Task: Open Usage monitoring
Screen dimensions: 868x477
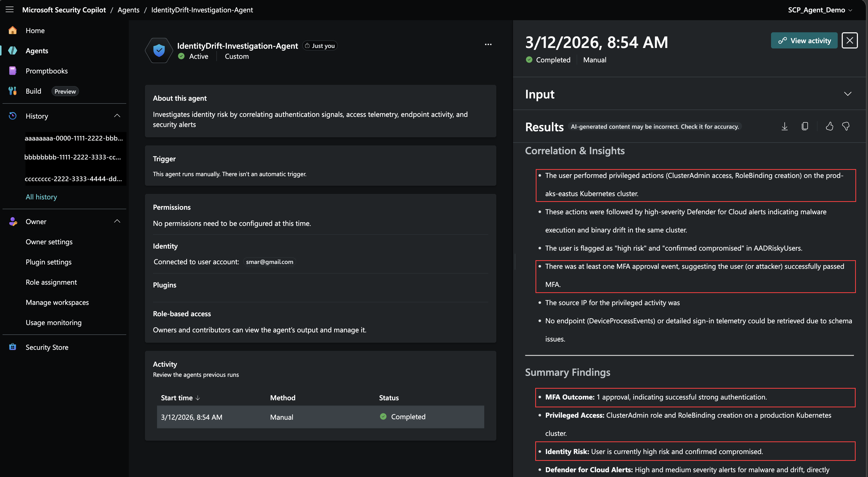Action: (x=54, y=322)
